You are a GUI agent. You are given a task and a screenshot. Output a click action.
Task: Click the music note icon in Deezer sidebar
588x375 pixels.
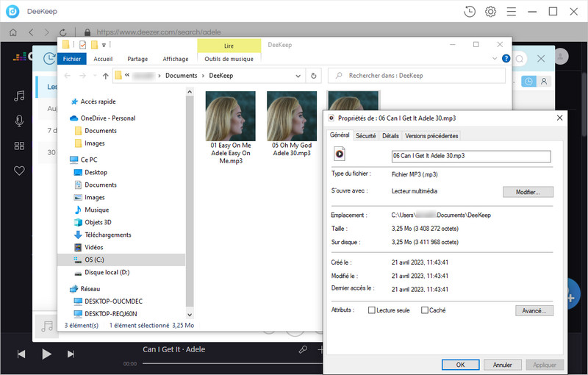[x=19, y=96]
